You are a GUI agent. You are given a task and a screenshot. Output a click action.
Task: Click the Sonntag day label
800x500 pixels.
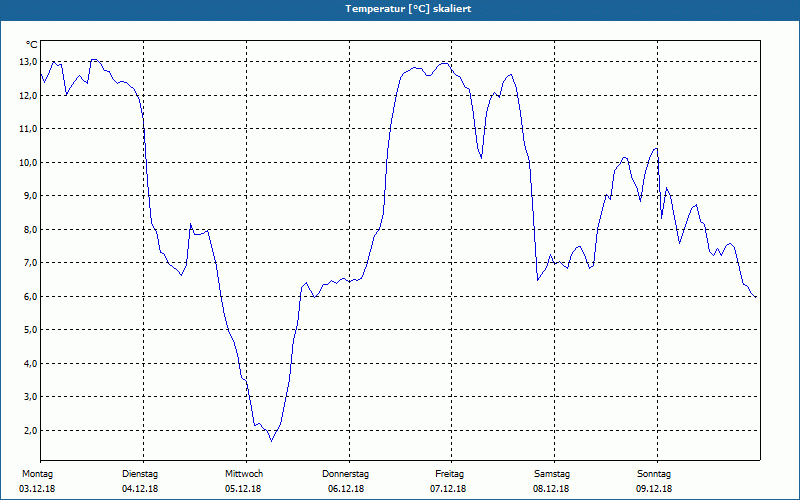point(654,474)
